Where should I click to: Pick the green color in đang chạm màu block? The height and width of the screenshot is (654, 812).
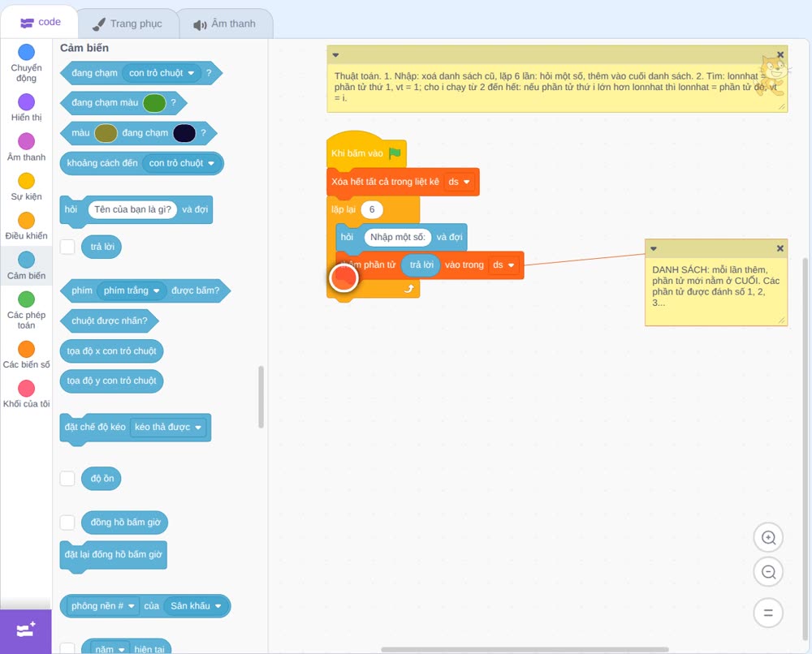(154, 103)
